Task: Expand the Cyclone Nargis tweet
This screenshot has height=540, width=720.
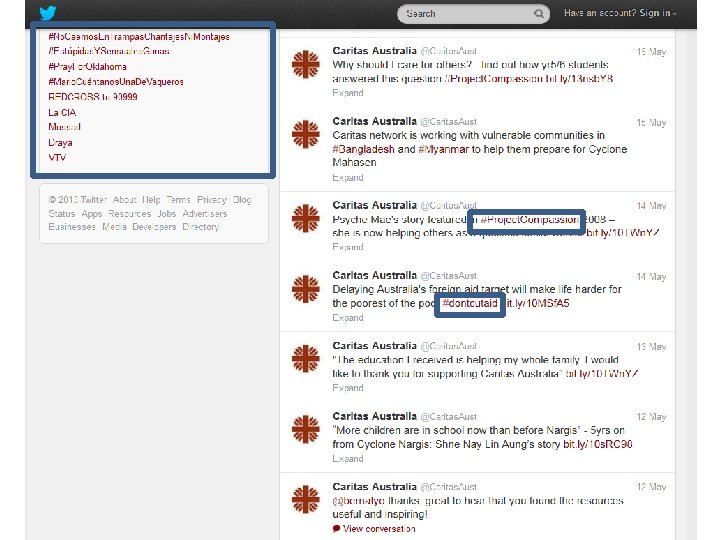Action: click(x=348, y=459)
